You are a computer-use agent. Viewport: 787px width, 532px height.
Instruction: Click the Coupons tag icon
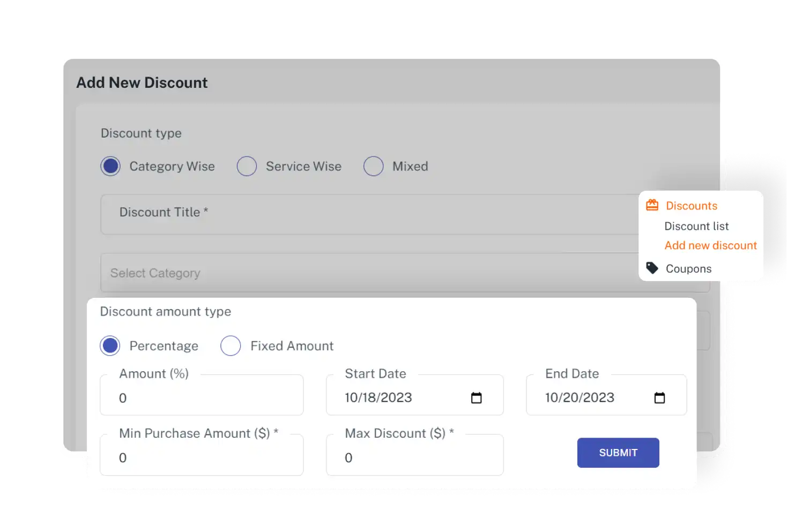(652, 268)
